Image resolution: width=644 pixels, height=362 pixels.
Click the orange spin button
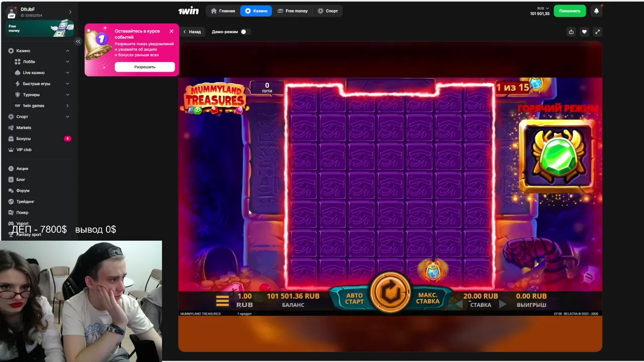point(390,292)
